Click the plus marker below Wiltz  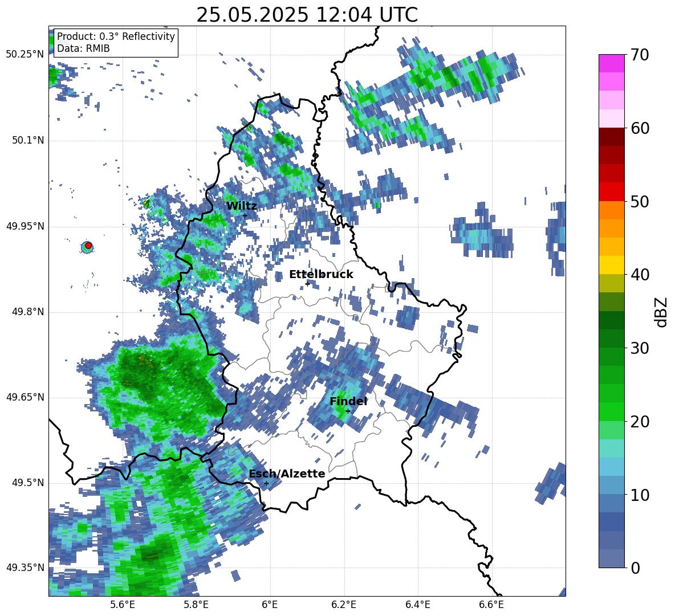245,216
